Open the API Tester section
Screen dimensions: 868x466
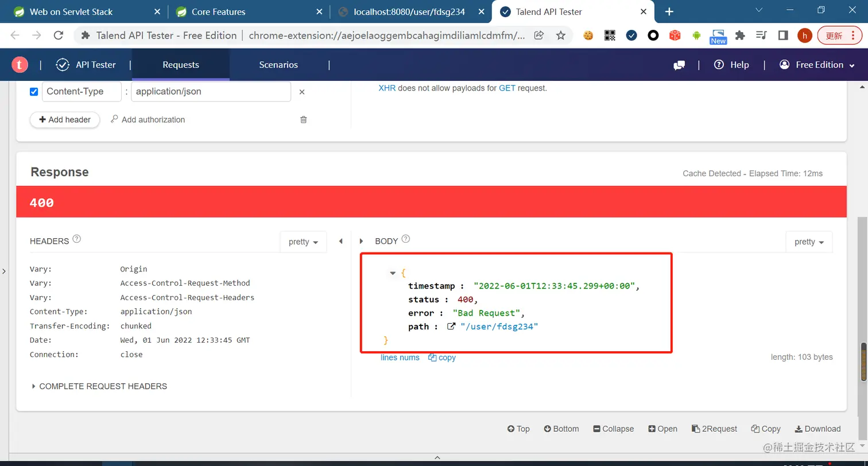[x=86, y=65]
